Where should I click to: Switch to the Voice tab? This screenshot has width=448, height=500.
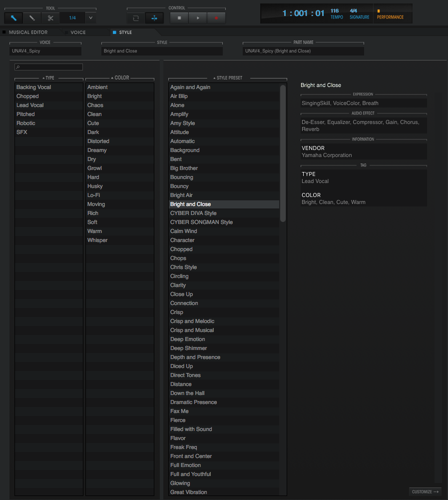(78, 32)
